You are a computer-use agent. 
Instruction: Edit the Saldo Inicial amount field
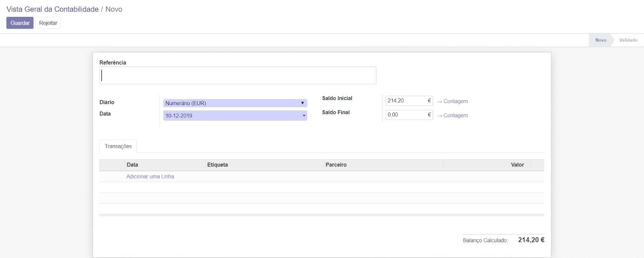(406, 101)
